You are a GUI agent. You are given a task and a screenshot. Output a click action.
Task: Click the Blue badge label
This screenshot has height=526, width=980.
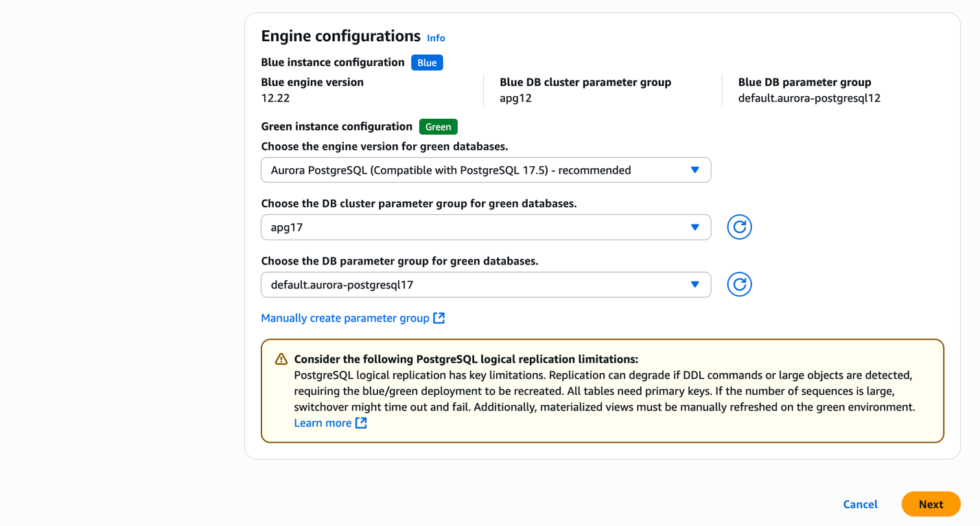pyautogui.click(x=427, y=62)
